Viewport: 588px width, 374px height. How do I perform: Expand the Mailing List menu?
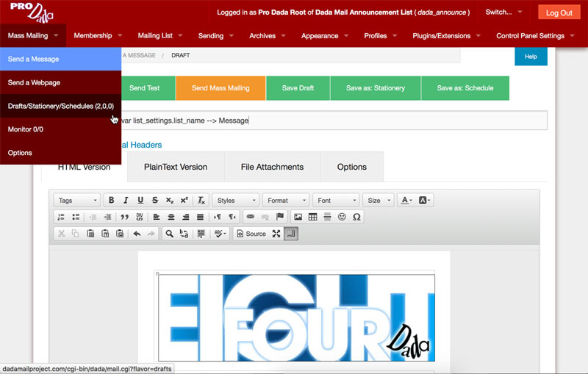160,35
